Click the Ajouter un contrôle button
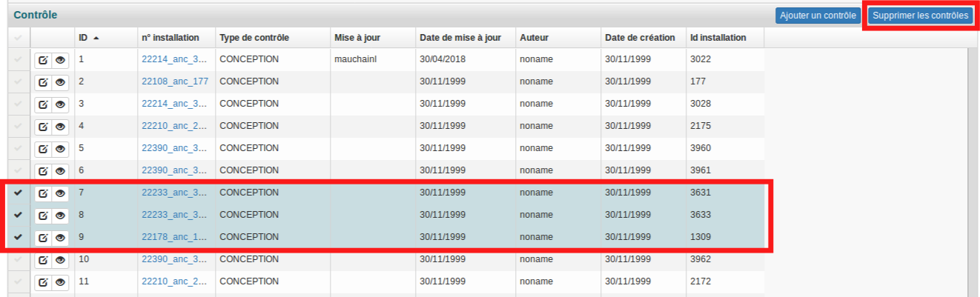 point(818,16)
